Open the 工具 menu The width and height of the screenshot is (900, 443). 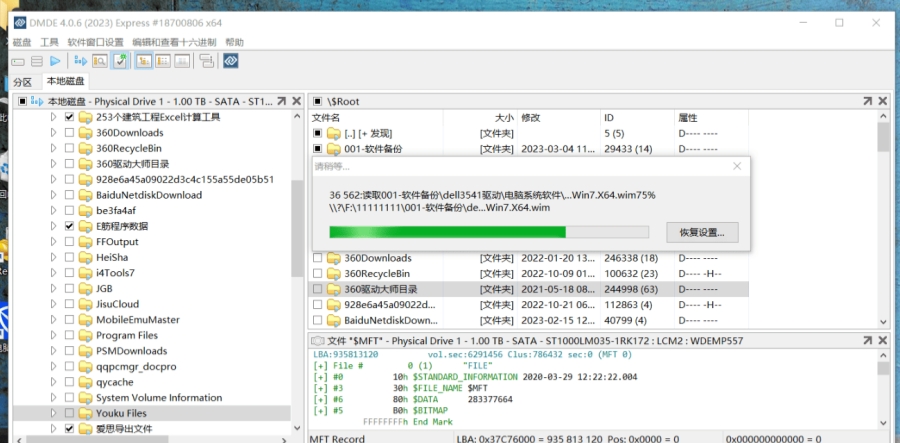click(49, 42)
